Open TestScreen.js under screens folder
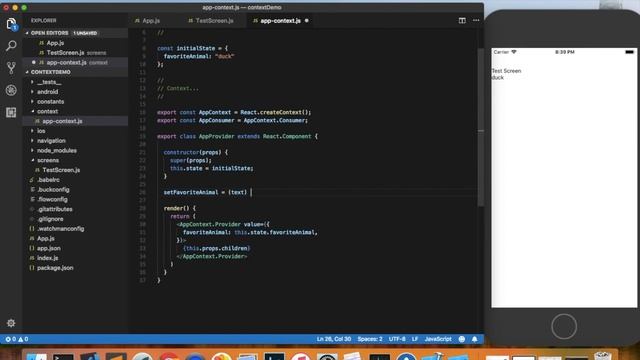Image resolution: width=640 pixels, height=360 pixels. coord(61,170)
